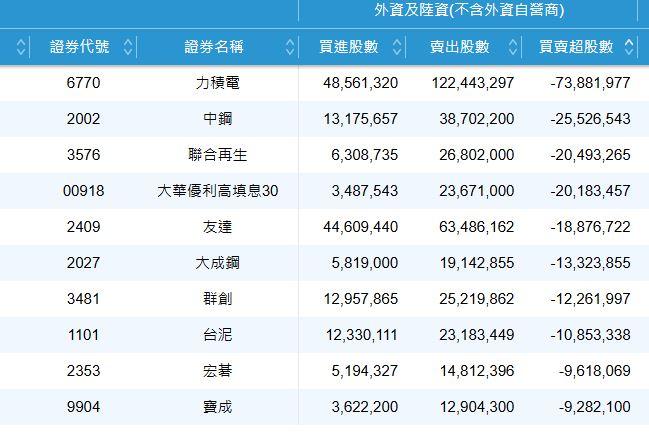Click sell volume 63,486,162

(x=476, y=227)
